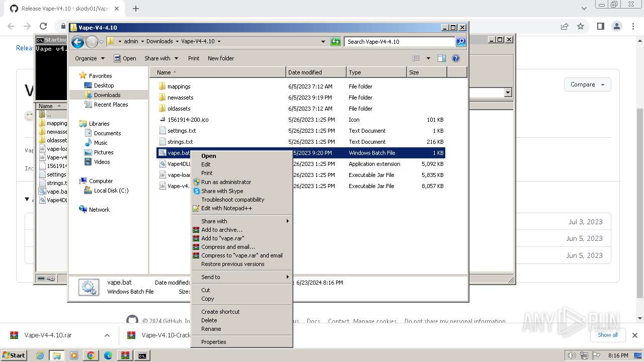
Task: Open Microsoft Edge from taskbar
Action: click(108, 355)
